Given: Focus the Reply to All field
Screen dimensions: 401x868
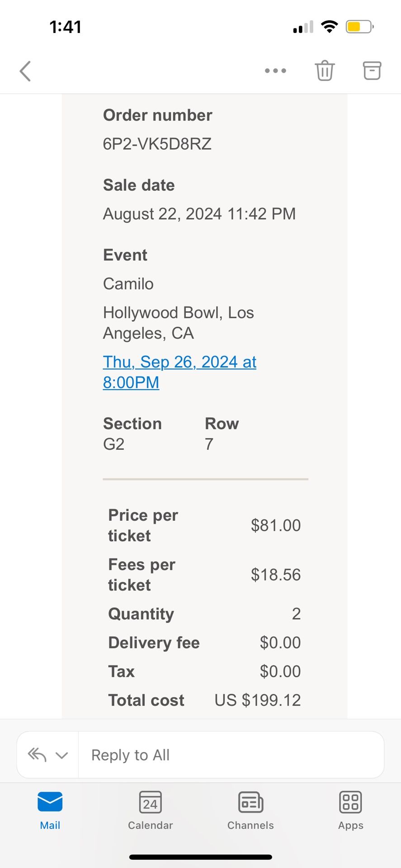Looking at the screenshot, I should (x=231, y=755).
